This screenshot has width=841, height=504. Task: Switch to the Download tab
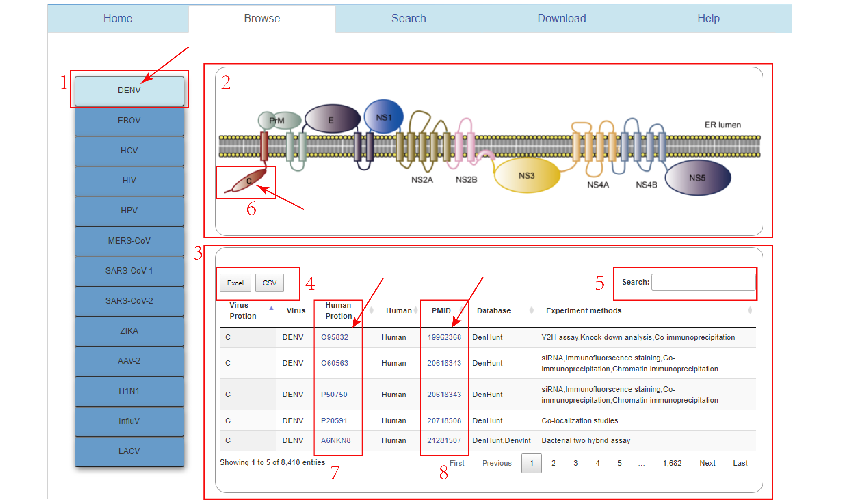coord(561,18)
